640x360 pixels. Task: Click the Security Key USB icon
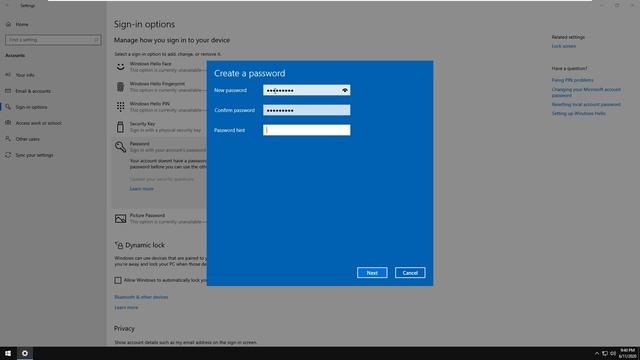coord(120,127)
